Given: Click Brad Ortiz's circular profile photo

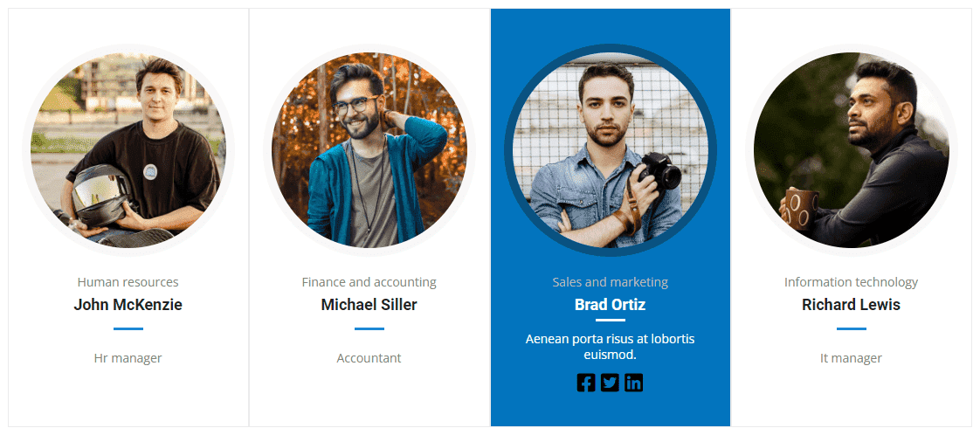Looking at the screenshot, I should (611, 150).
